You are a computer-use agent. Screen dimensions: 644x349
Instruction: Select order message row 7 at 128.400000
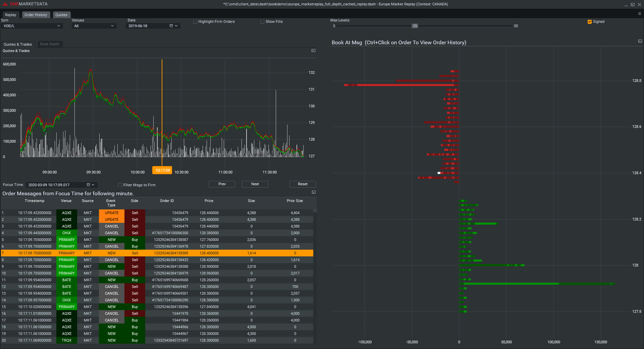[158, 253]
